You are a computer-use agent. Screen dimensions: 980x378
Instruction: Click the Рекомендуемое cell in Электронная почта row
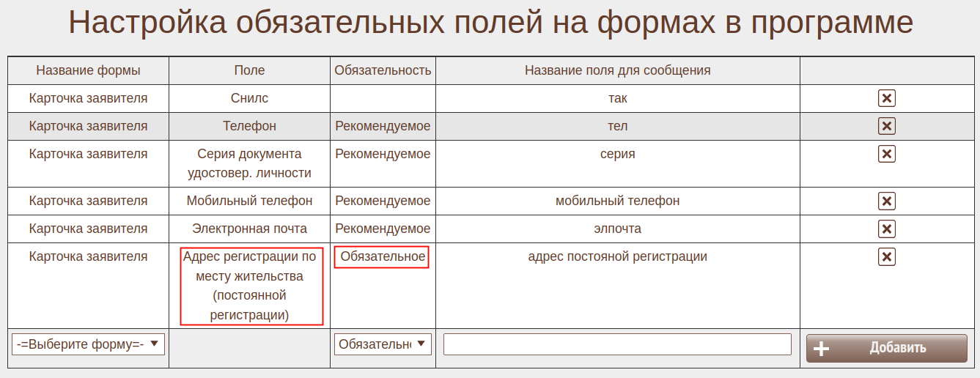(383, 229)
